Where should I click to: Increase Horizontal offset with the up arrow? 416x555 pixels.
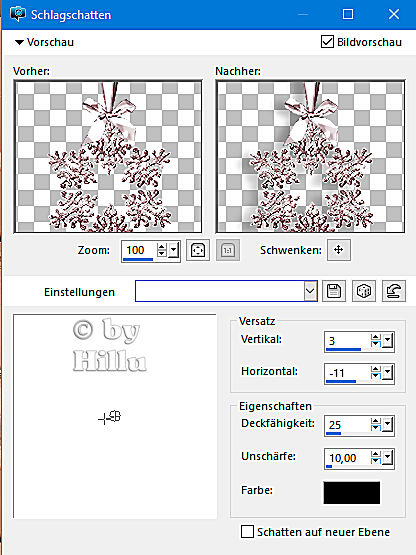coord(376,369)
